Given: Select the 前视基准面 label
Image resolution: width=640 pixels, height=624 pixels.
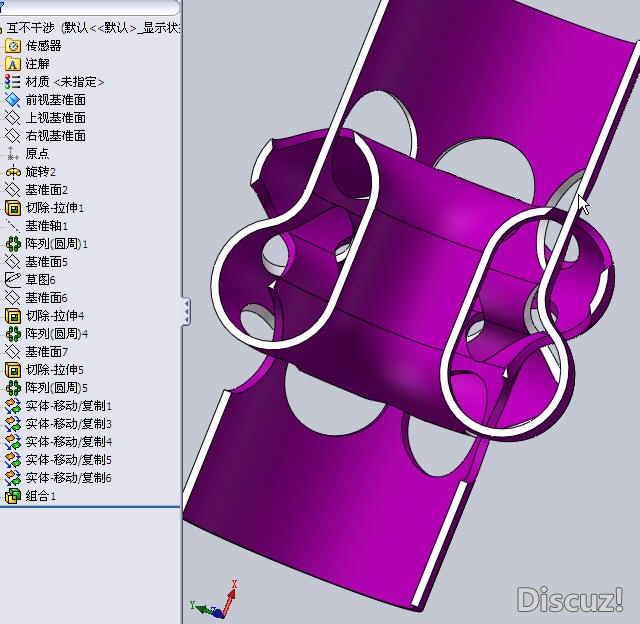Looking at the screenshot, I should [x=56, y=100].
